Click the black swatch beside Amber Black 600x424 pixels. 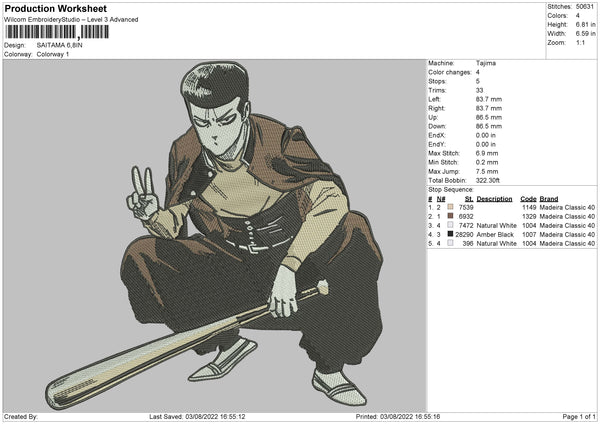pos(450,234)
